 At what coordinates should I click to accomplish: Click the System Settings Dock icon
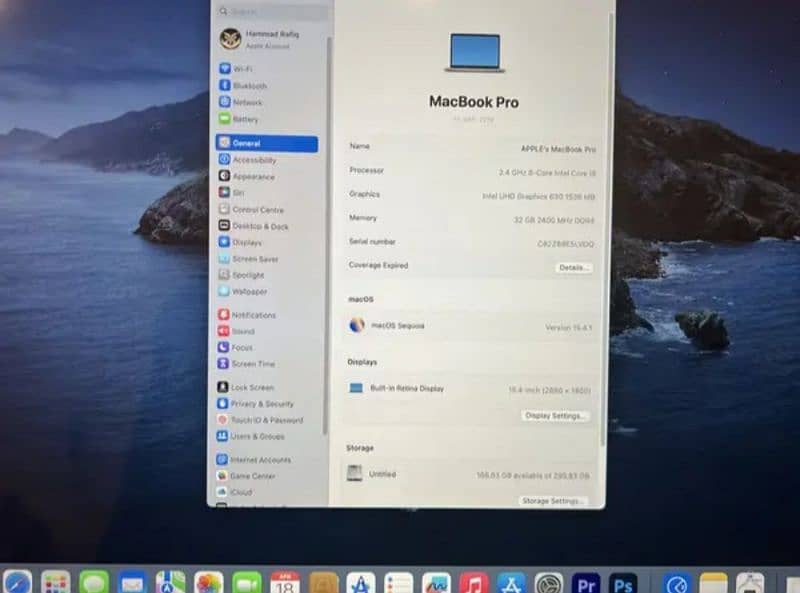(x=548, y=583)
